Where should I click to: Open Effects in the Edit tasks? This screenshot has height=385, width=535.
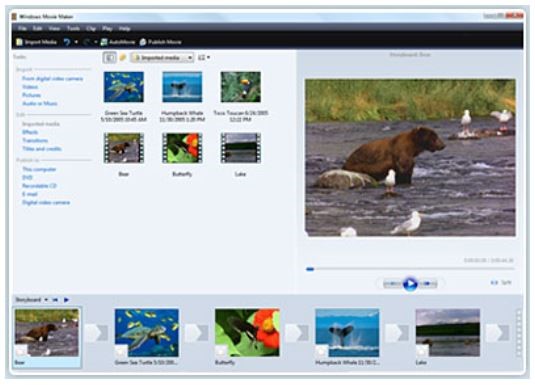click(30, 132)
